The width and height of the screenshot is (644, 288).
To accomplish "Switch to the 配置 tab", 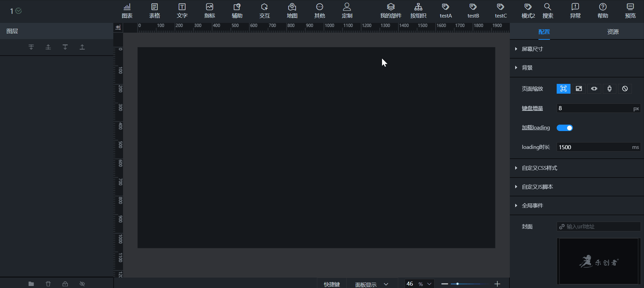I will tap(544, 32).
